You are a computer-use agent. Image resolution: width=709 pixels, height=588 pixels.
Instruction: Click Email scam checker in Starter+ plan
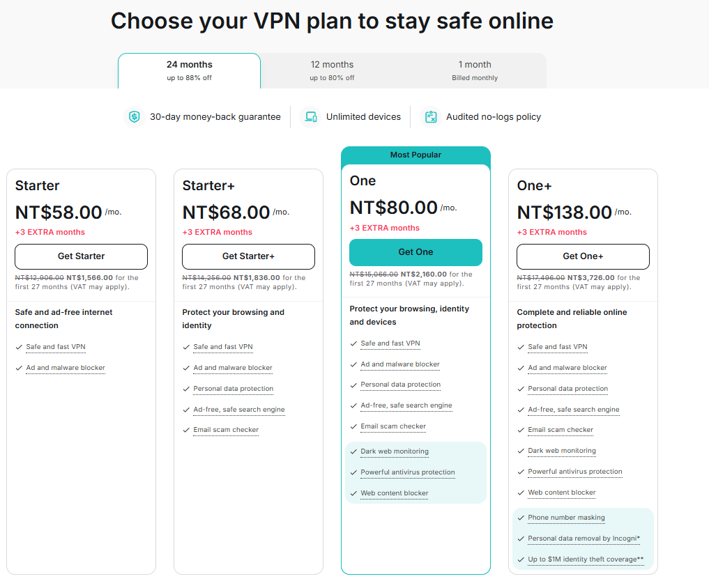tap(226, 430)
